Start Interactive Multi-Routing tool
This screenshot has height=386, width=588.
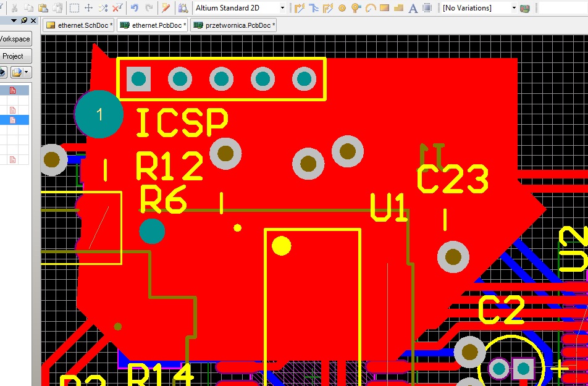328,7
